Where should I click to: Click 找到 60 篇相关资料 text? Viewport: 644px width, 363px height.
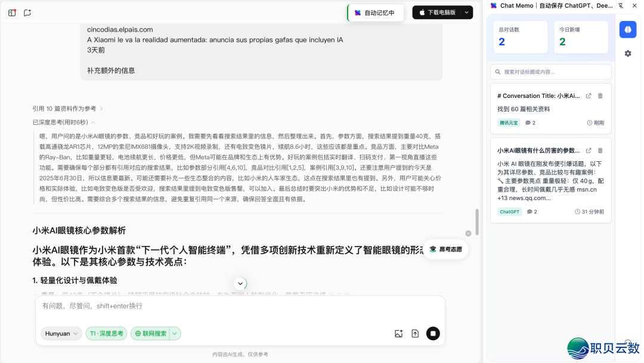[x=524, y=109]
